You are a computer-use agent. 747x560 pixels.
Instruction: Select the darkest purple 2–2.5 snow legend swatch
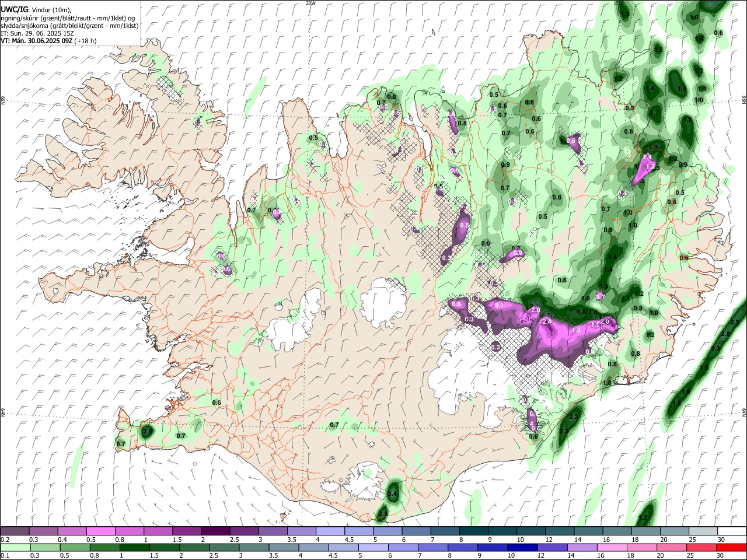215,531
